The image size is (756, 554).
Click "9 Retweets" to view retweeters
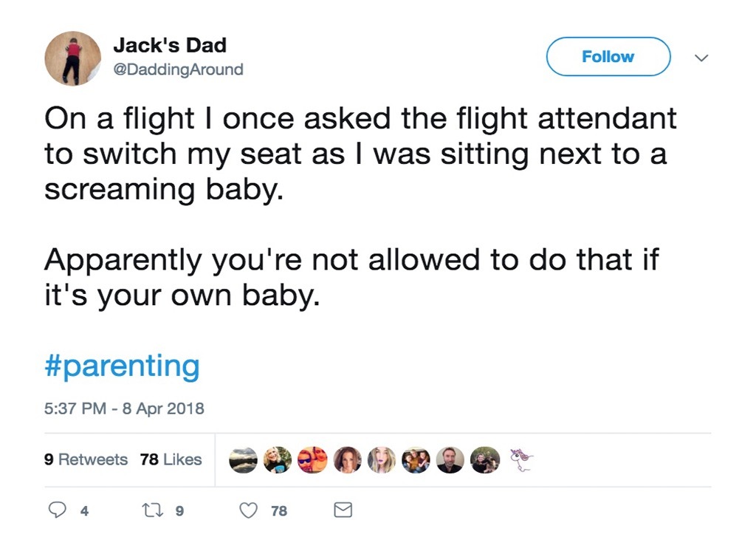87,459
